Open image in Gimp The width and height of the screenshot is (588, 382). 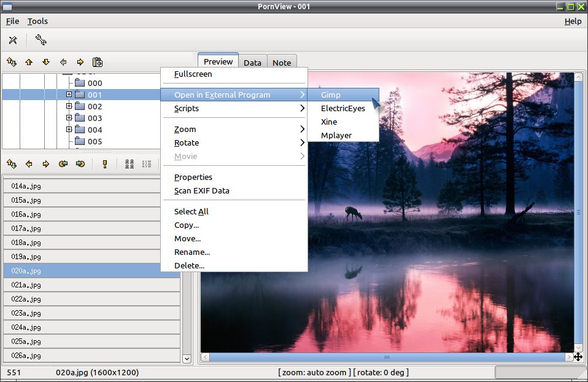coord(343,95)
